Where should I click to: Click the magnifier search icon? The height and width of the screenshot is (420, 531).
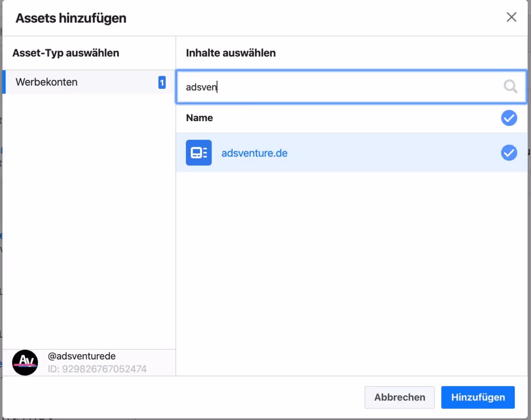(x=510, y=87)
